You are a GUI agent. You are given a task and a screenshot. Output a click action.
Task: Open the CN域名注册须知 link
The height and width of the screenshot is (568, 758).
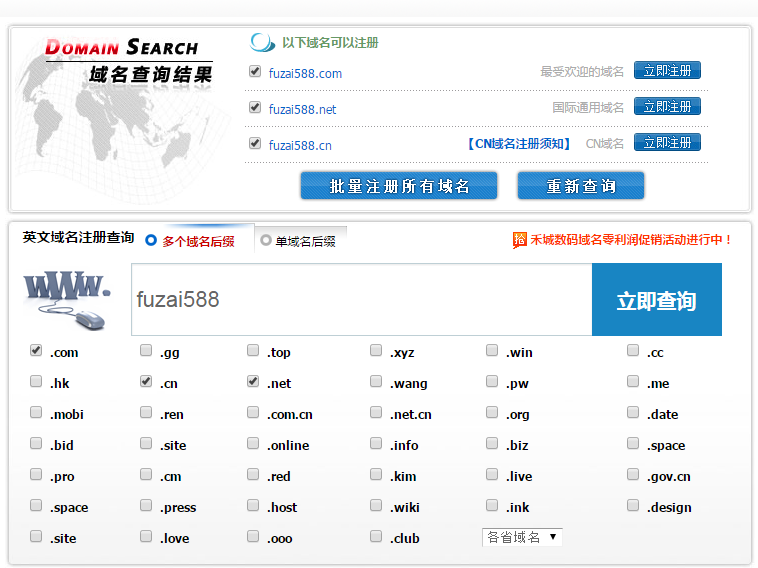pos(518,144)
